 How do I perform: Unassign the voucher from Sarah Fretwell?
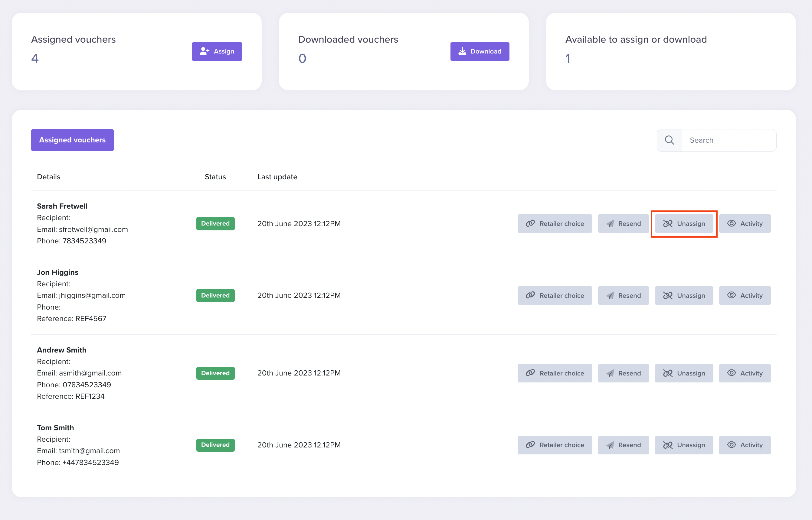(684, 223)
